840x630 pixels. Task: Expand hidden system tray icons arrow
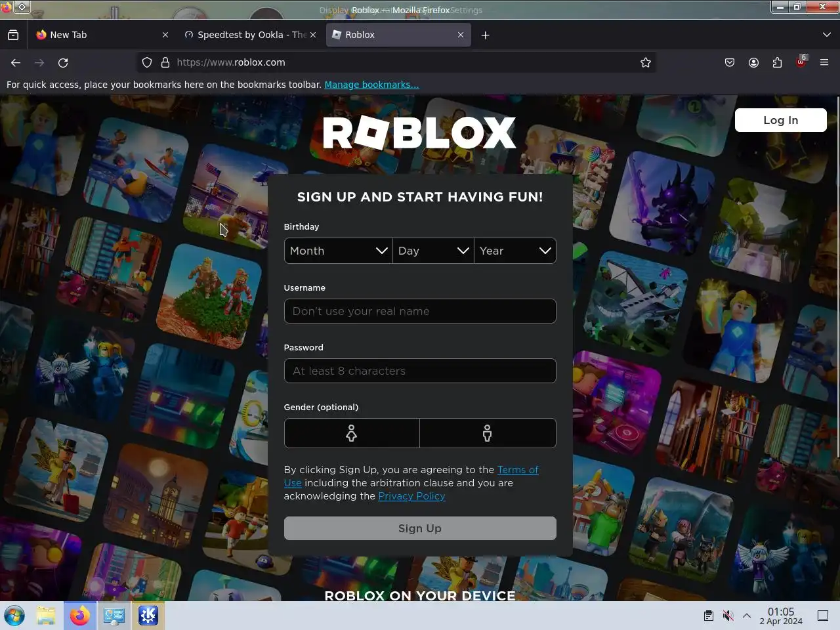coord(747,616)
